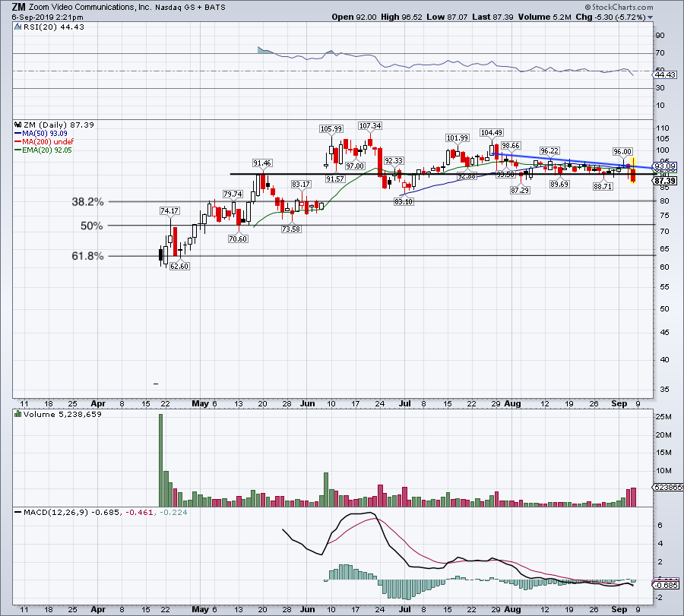
Task: Click the date stamp 6-Sep-2019 2:21pm
Action: tap(48, 17)
